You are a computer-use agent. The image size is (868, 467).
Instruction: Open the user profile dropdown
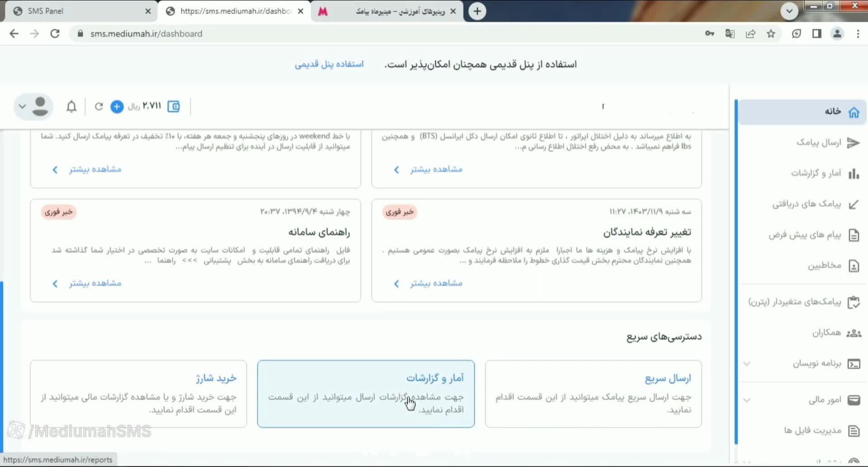[33, 107]
